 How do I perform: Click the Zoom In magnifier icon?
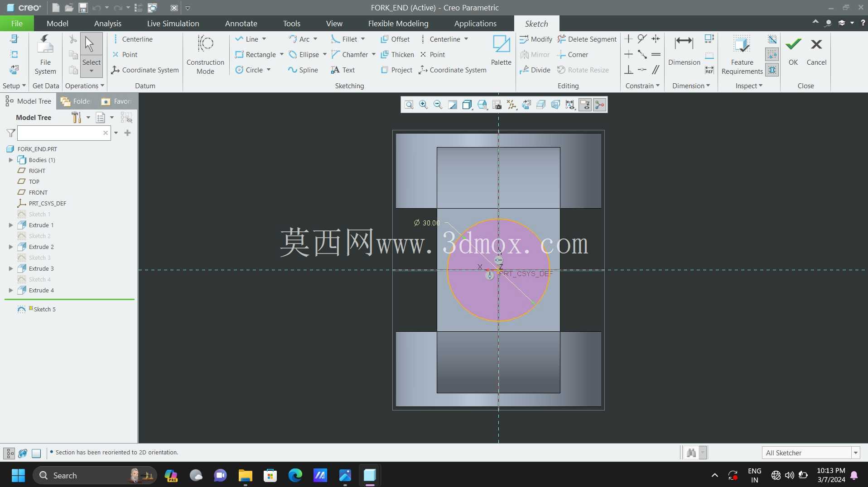coord(423,105)
